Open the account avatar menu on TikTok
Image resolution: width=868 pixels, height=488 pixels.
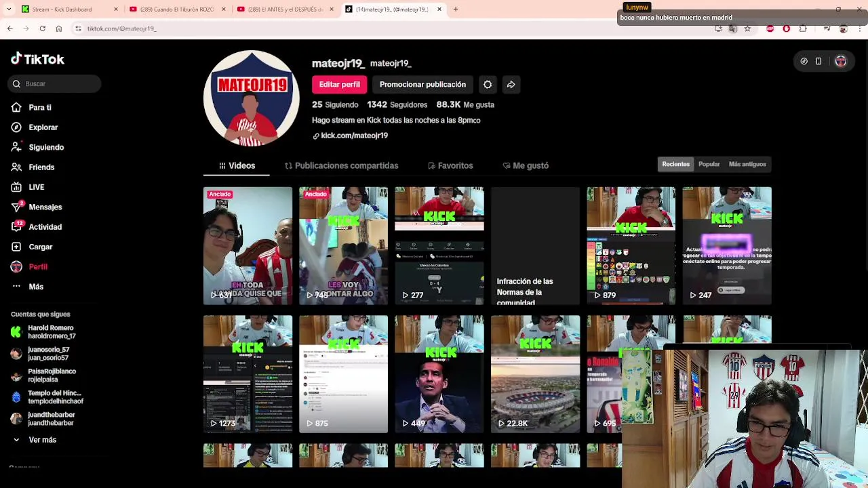(841, 61)
